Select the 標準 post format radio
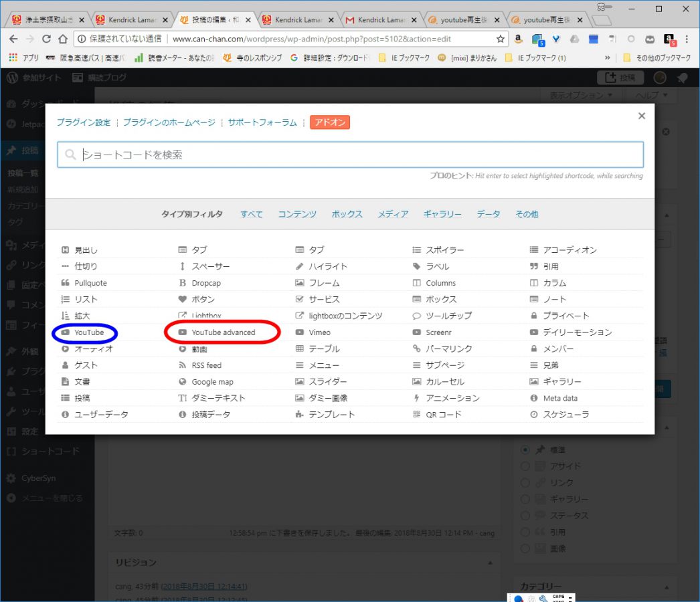The height and width of the screenshot is (602, 700). (525, 449)
